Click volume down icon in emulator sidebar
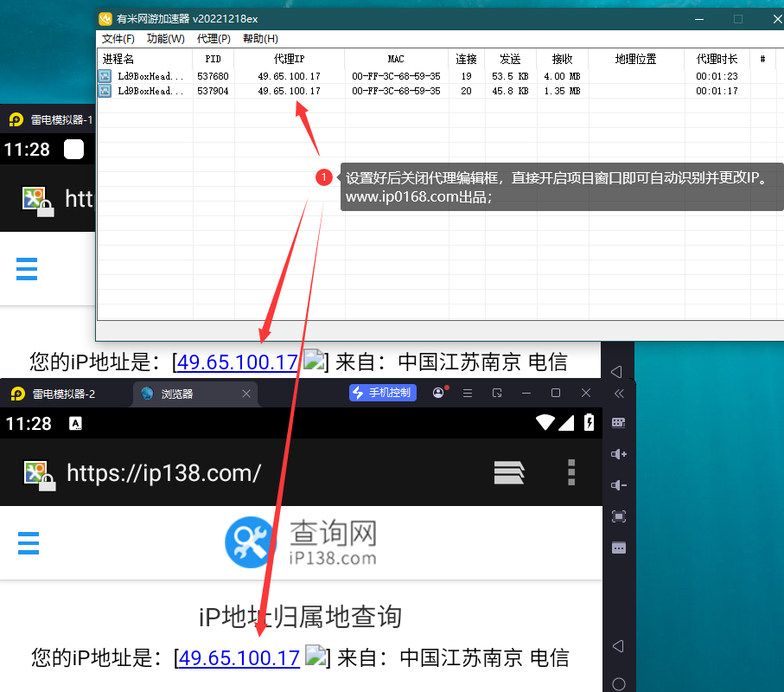 618,485
